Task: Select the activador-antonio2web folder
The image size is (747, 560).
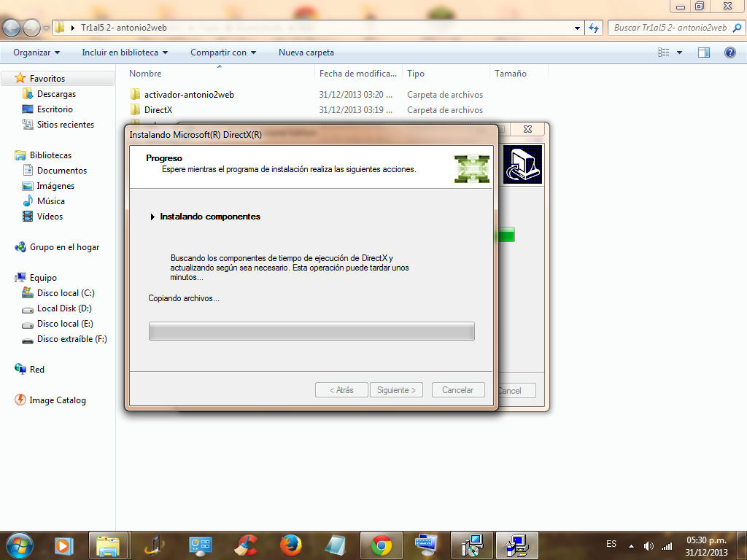Action: pos(189,95)
